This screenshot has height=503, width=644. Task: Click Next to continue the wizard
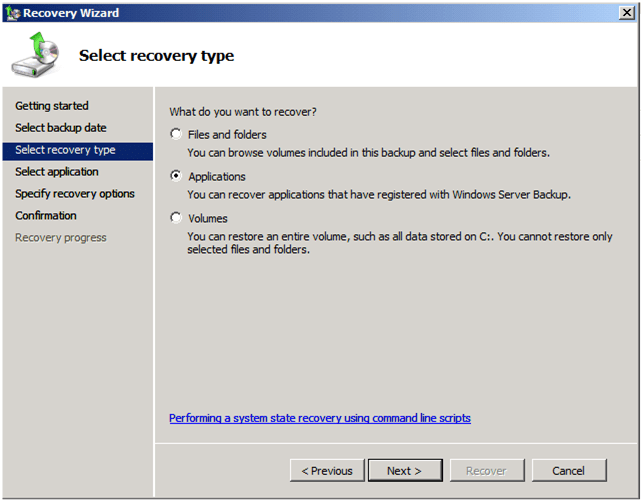(404, 470)
